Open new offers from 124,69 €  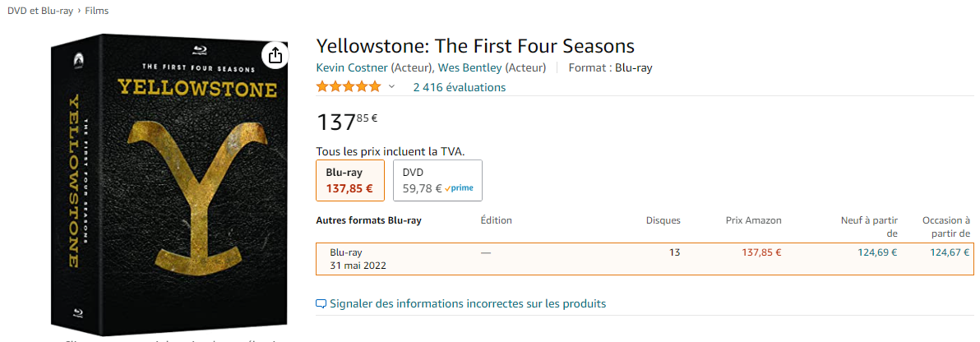(876, 252)
